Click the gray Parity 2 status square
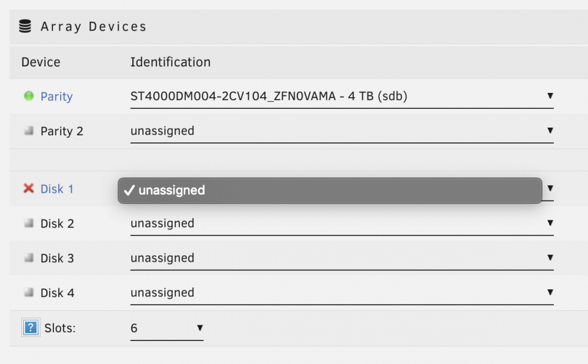The width and height of the screenshot is (588, 364). tap(29, 131)
